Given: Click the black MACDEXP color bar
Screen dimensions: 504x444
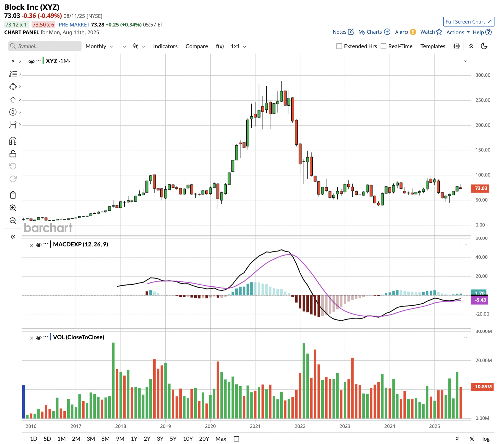Looking at the screenshot, I should click(x=51, y=244).
